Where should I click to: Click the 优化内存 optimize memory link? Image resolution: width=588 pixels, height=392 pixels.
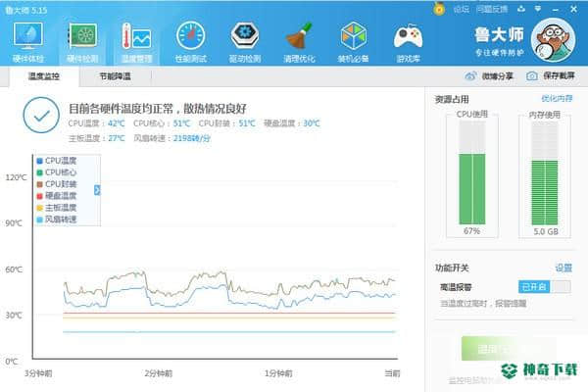557,99
